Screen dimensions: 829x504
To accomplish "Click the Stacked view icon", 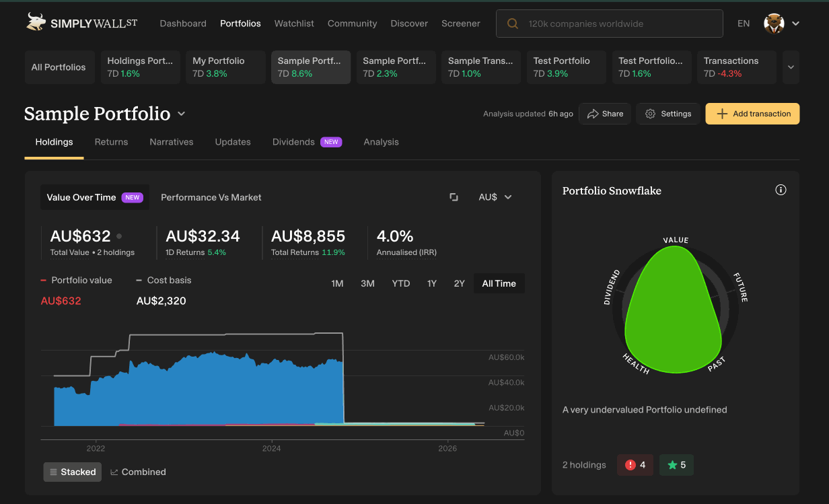I will [54, 472].
